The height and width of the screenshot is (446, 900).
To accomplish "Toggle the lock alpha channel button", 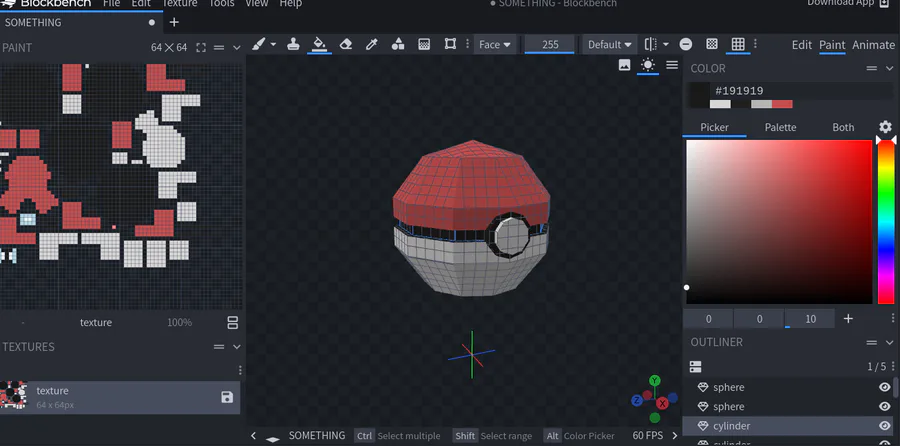I will click(686, 44).
